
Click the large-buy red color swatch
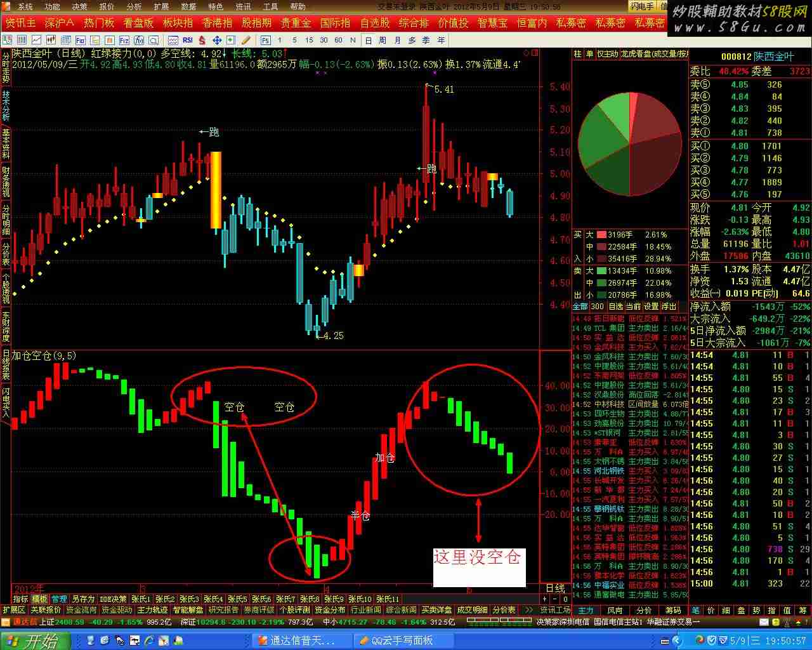click(601, 235)
